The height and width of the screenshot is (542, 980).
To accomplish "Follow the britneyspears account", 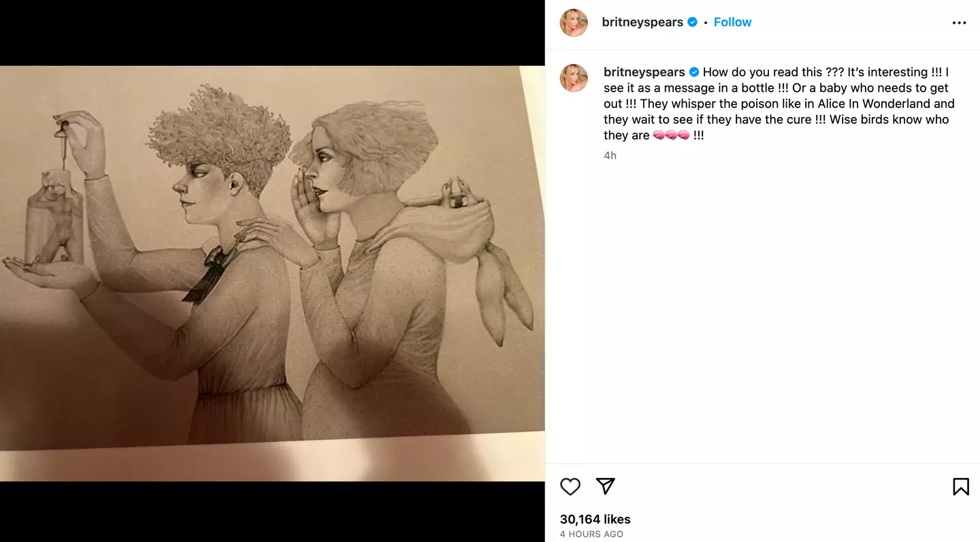I will 732,22.
